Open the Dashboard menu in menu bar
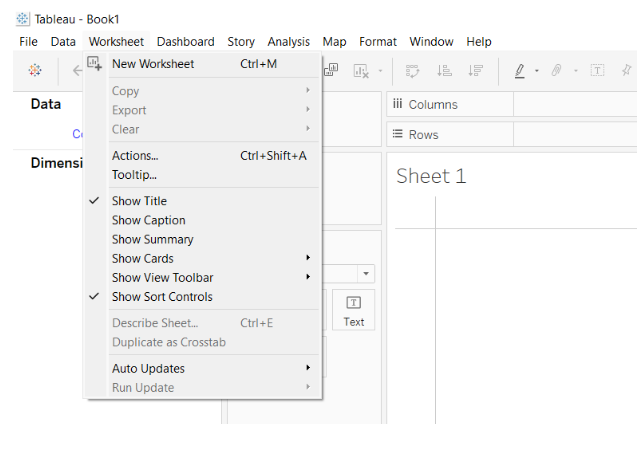 click(x=185, y=41)
